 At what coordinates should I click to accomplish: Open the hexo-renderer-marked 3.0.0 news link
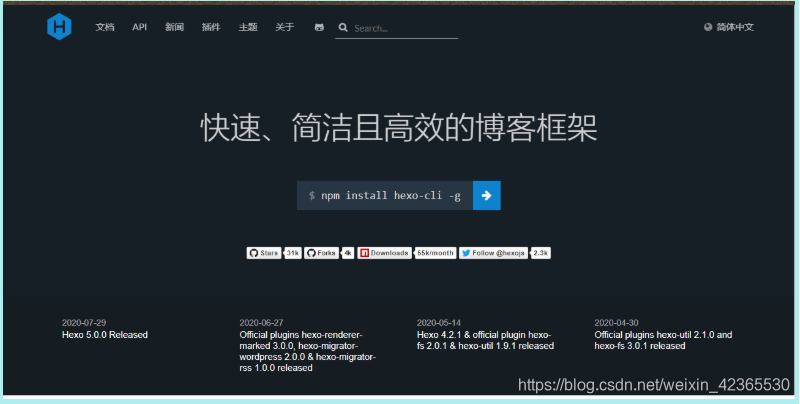click(x=301, y=346)
